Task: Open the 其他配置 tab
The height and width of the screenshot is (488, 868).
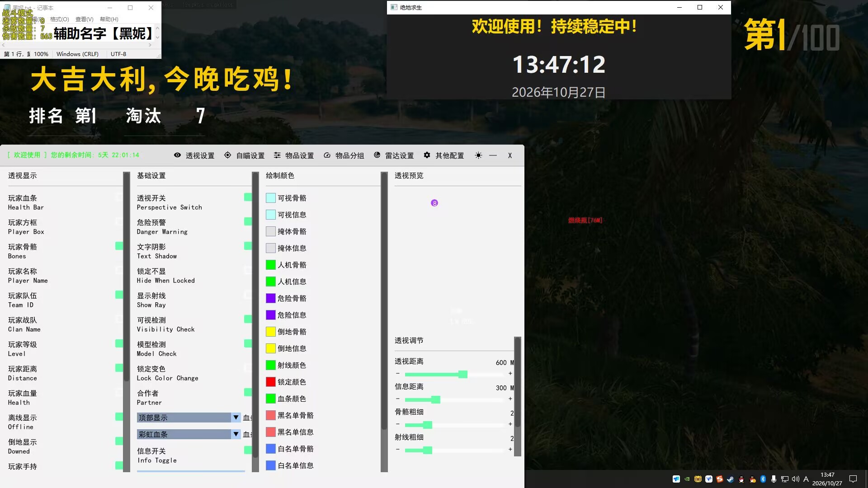Action: click(x=444, y=155)
